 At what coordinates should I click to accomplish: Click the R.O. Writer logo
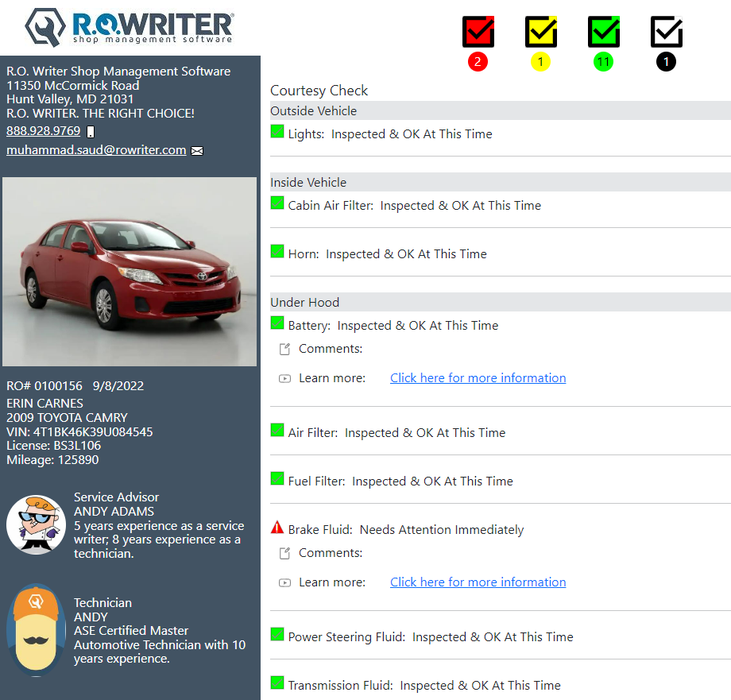(130, 28)
